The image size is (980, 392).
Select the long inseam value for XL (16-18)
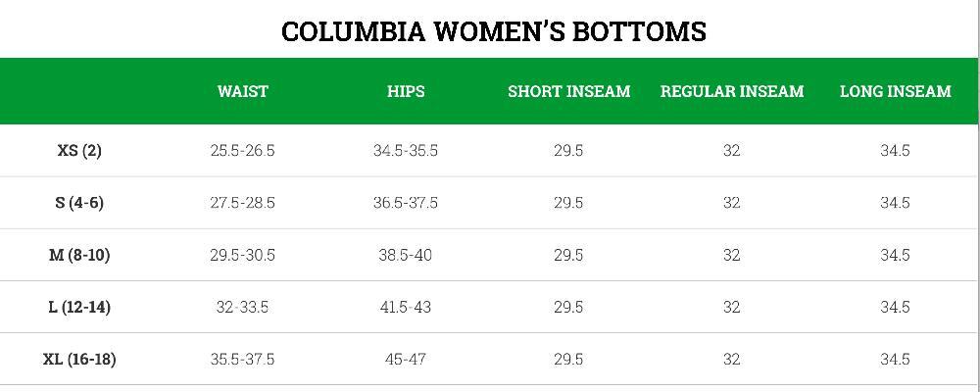(895, 359)
